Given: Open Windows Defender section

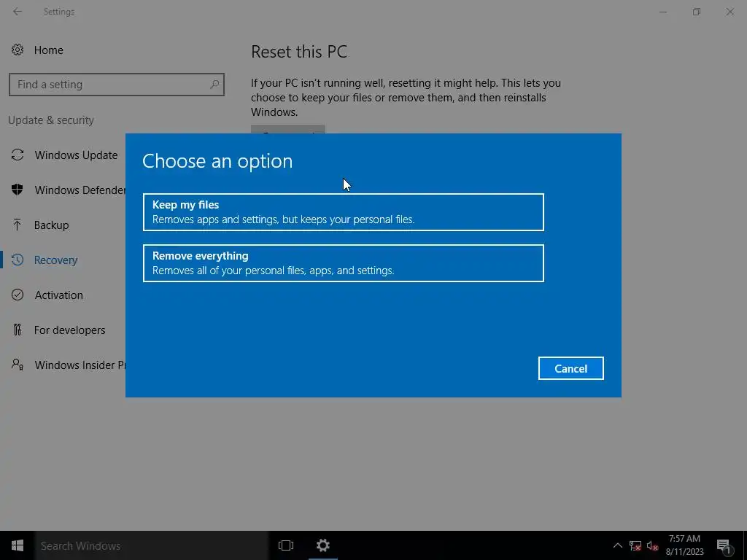Looking at the screenshot, I should (x=80, y=190).
